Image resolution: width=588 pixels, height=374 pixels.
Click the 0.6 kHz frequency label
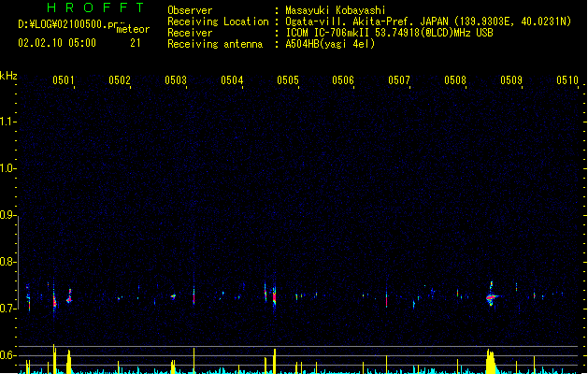click(x=7, y=355)
